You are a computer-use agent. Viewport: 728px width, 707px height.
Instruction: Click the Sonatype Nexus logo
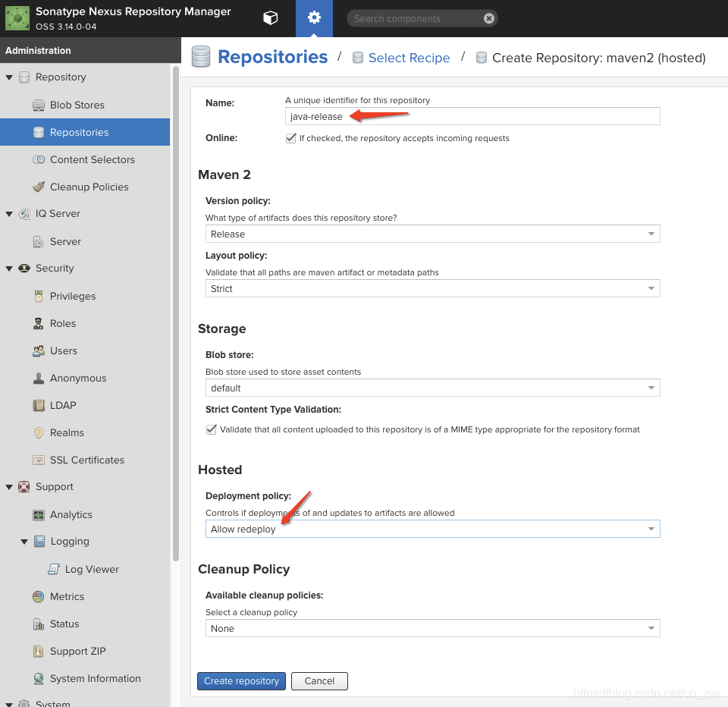point(17,18)
